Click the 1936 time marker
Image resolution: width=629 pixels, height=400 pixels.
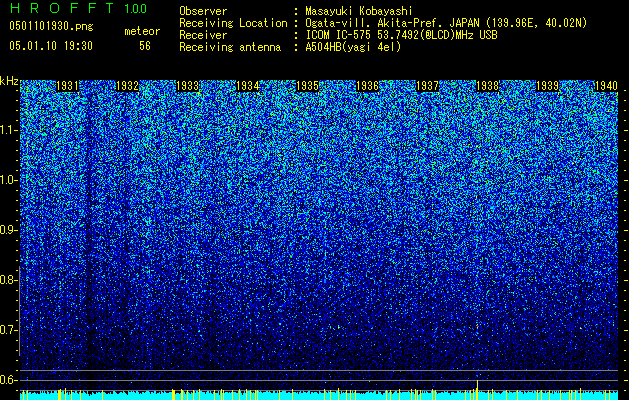coord(367,86)
